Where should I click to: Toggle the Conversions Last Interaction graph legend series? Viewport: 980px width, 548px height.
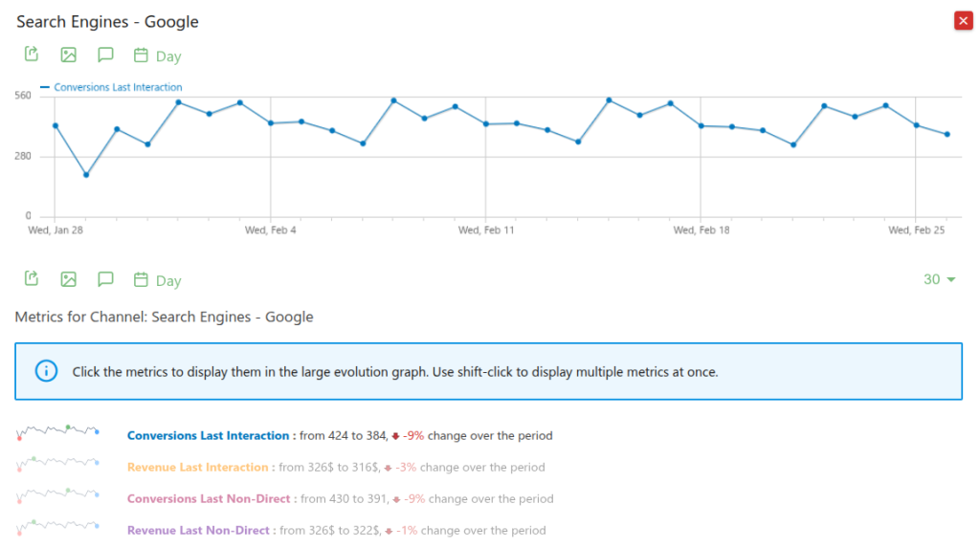(117, 87)
